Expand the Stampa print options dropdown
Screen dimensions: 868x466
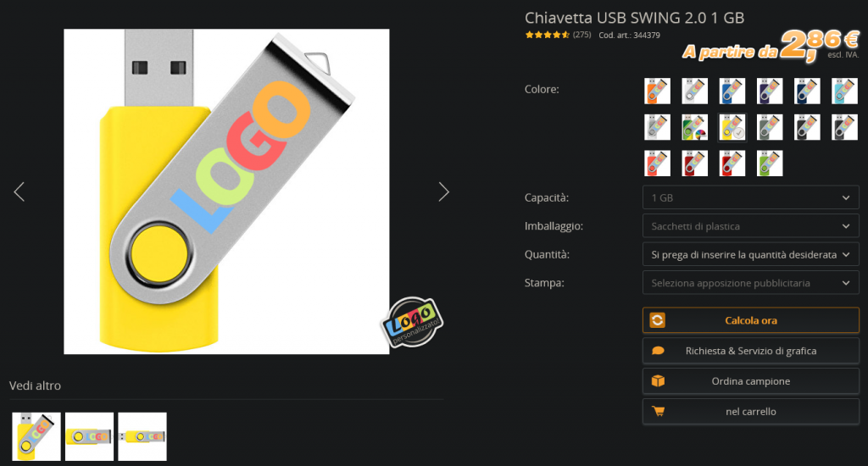tap(751, 283)
